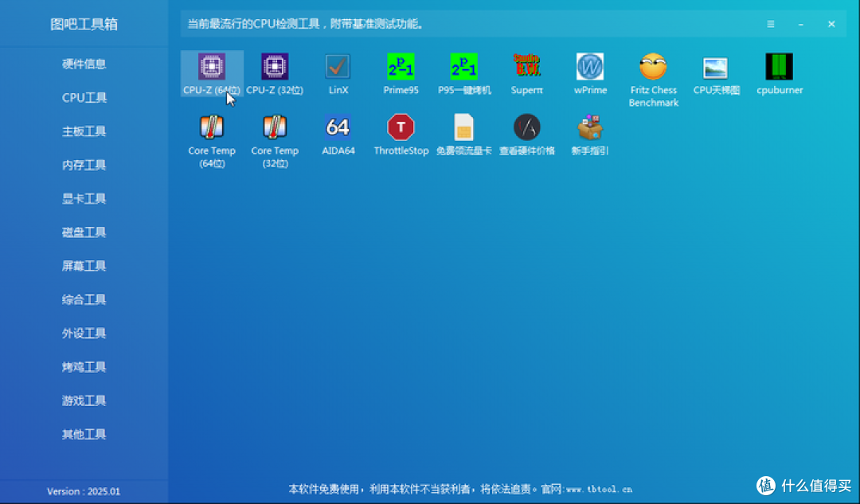
Task: Close the 图吧工具箱 window
Action: coord(831,24)
